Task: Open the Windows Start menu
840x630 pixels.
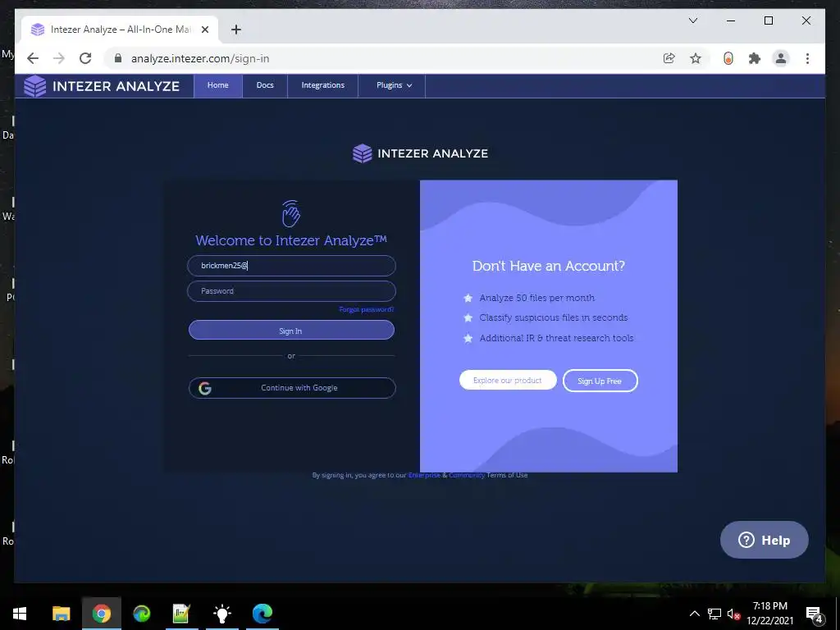Action: (x=20, y=614)
